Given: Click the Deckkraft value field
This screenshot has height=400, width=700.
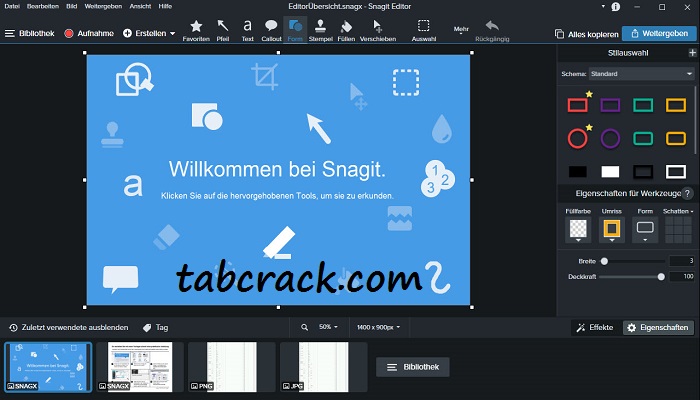Looking at the screenshot, I should coord(682,277).
